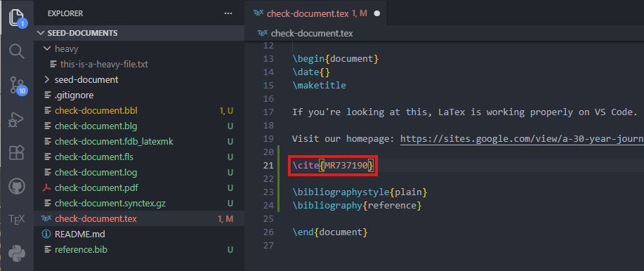Click \bibliographystyle{plain} on line 23

(x=360, y=192)
